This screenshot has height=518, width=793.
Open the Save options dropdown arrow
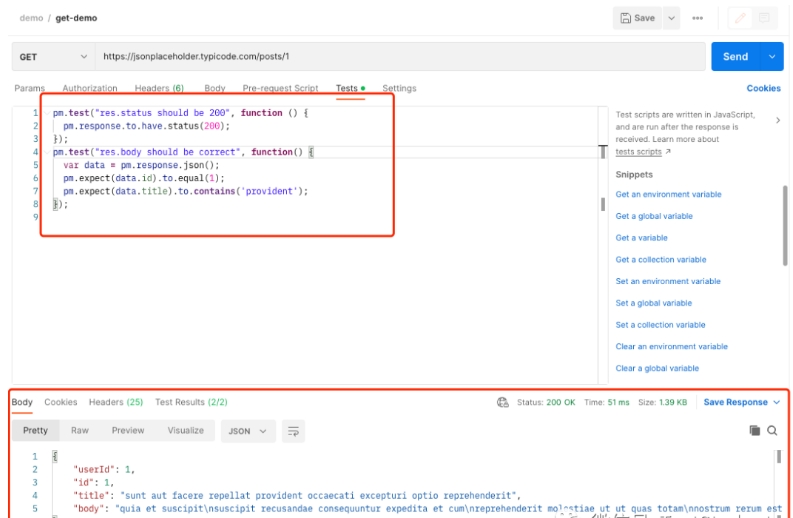pos(672,18)
